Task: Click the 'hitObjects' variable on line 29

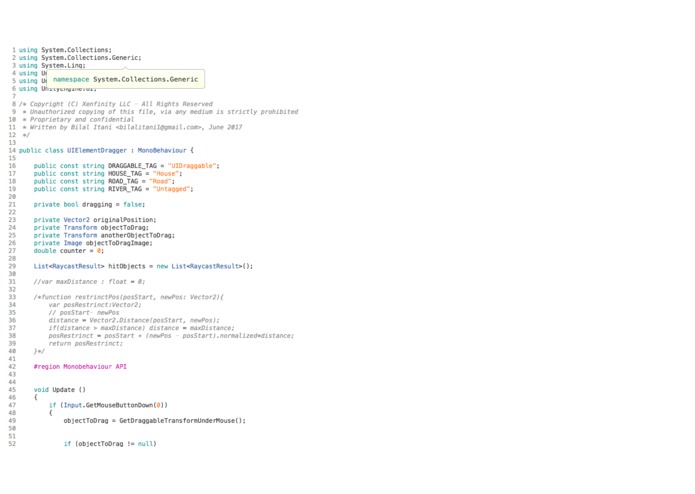Action: point(126,266)
